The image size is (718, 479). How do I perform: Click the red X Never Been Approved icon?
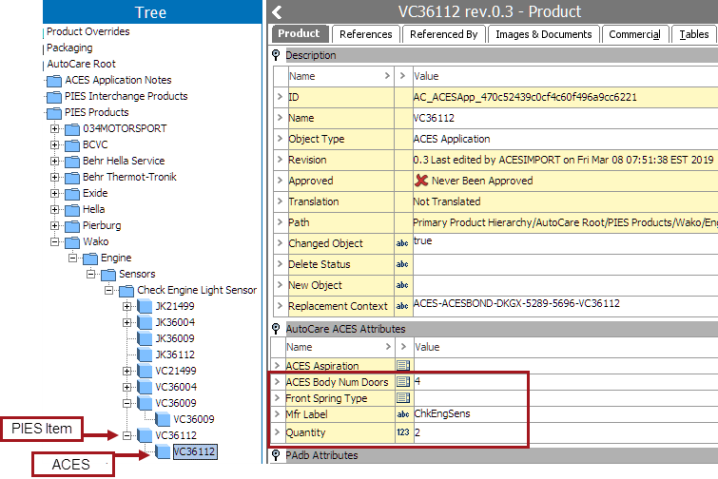click(421, 180)
